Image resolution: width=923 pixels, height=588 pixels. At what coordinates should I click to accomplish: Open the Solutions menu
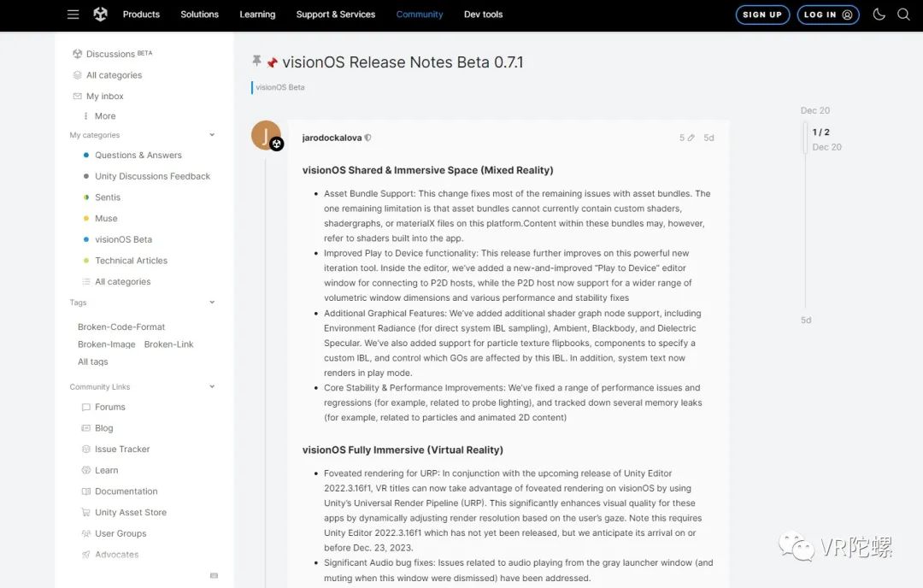[199, 15]
